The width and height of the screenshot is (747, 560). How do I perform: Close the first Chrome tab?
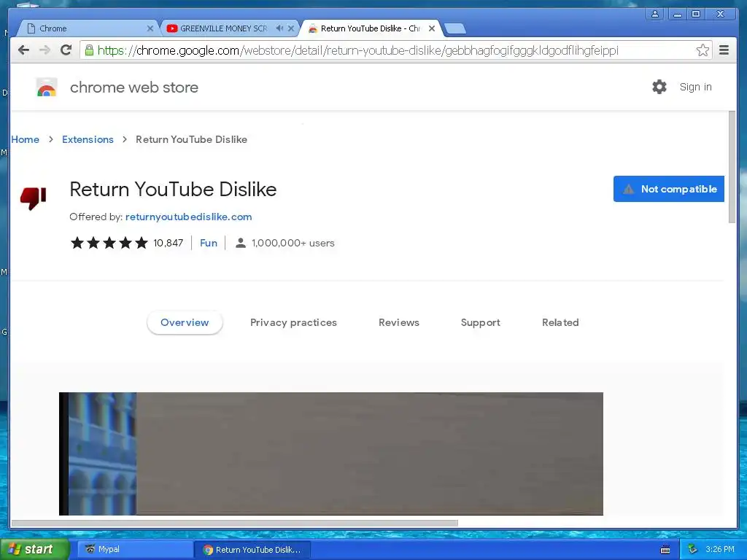[150, 28]
